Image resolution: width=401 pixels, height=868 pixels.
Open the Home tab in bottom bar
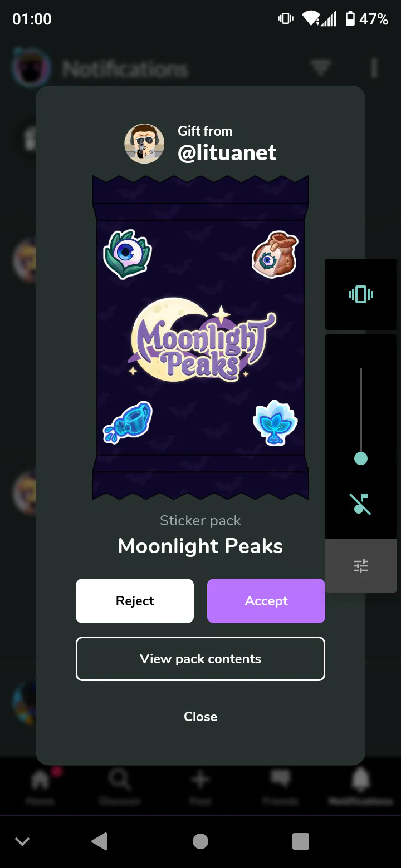(40, 787)
